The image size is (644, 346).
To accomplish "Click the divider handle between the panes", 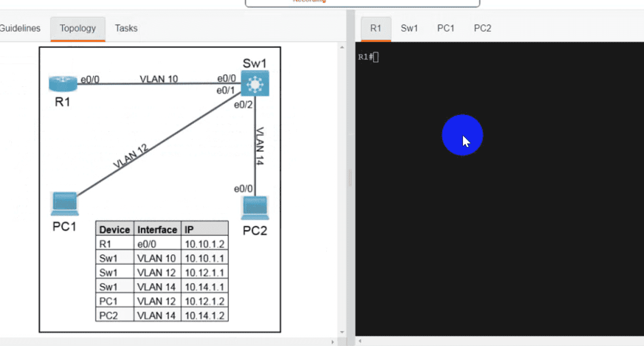I will [350, 178].
